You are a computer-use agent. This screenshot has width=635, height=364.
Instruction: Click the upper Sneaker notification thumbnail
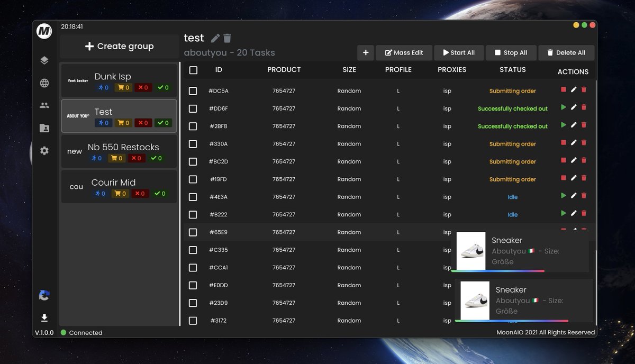tap(471, 251)
